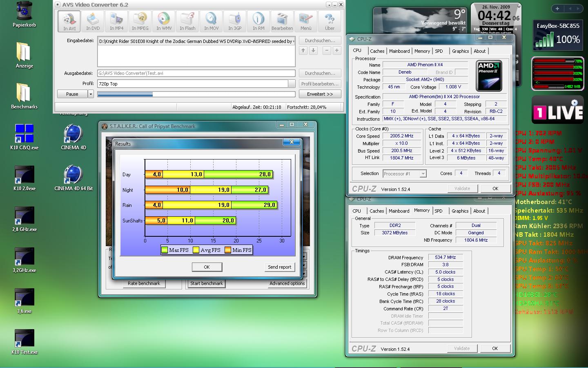The height and width of the screenshot is (368, 588).
Task: Launch K10 Test.exe shortcut
Action: [x=24, y=341]
